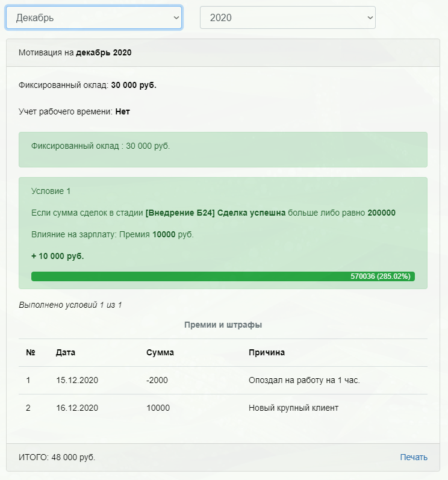
Task: Open the year dropdown showing 2020
Action: 288,17
